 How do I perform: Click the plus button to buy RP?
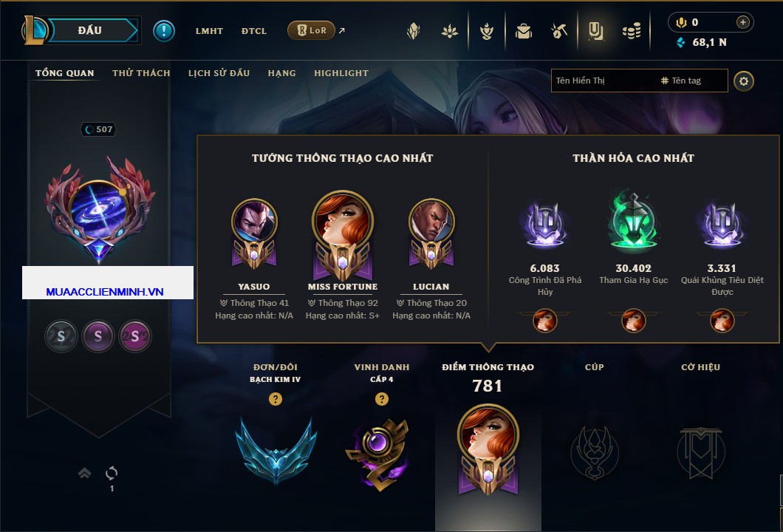pos(742,22)
